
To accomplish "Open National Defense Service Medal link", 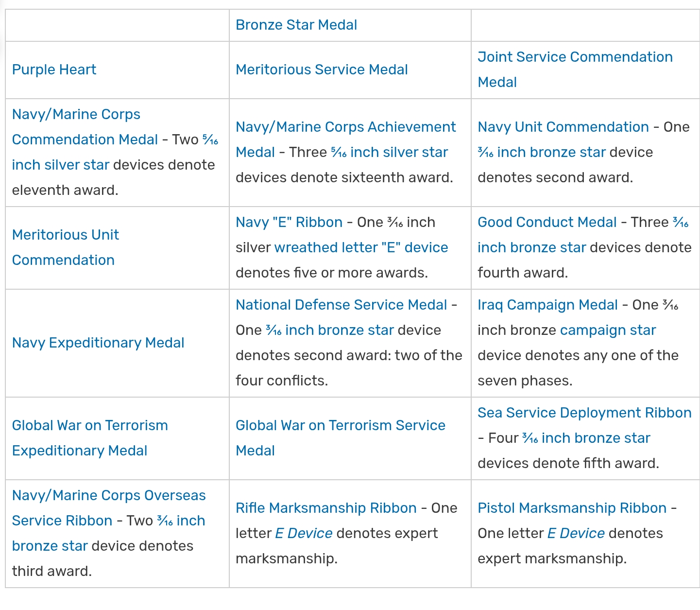I will point(341,305).
